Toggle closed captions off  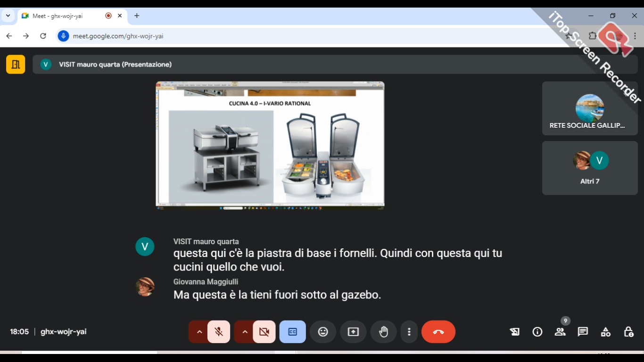pyautogui.click(x=293, y=332)
